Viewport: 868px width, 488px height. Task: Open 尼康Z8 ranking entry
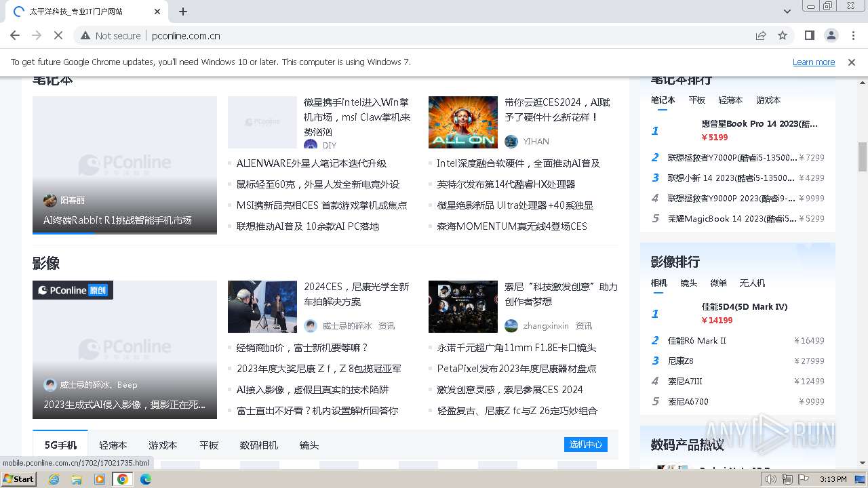[680, 361]
